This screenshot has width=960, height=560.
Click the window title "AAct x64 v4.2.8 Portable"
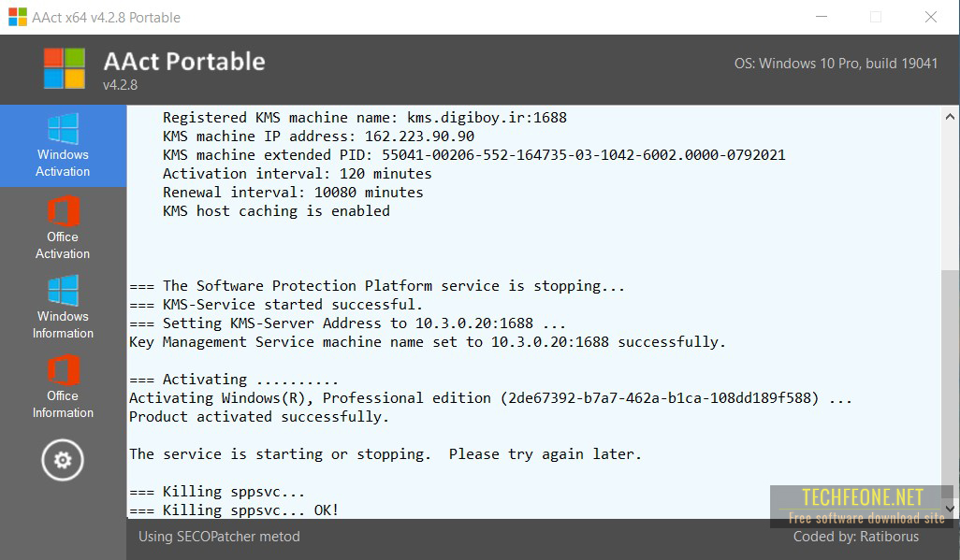pos(108,18)
